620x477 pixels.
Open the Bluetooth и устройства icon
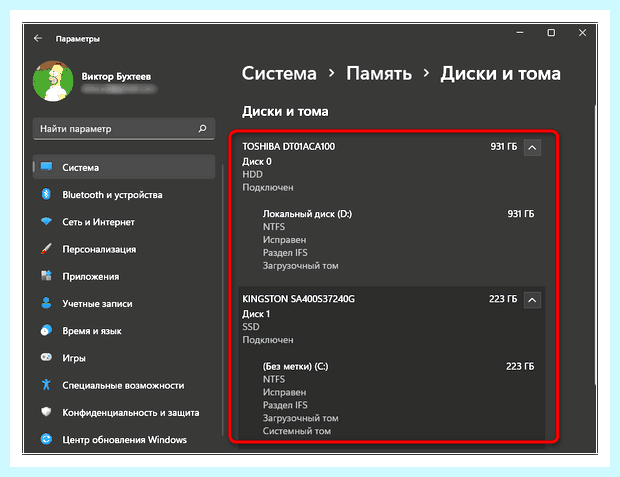coord(46,194)
